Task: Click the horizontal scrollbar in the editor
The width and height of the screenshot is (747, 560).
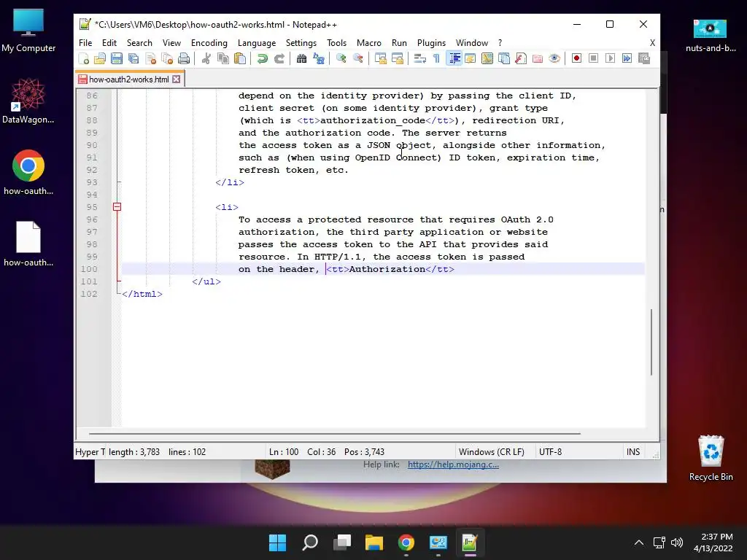Action: [x=334, y=434]
